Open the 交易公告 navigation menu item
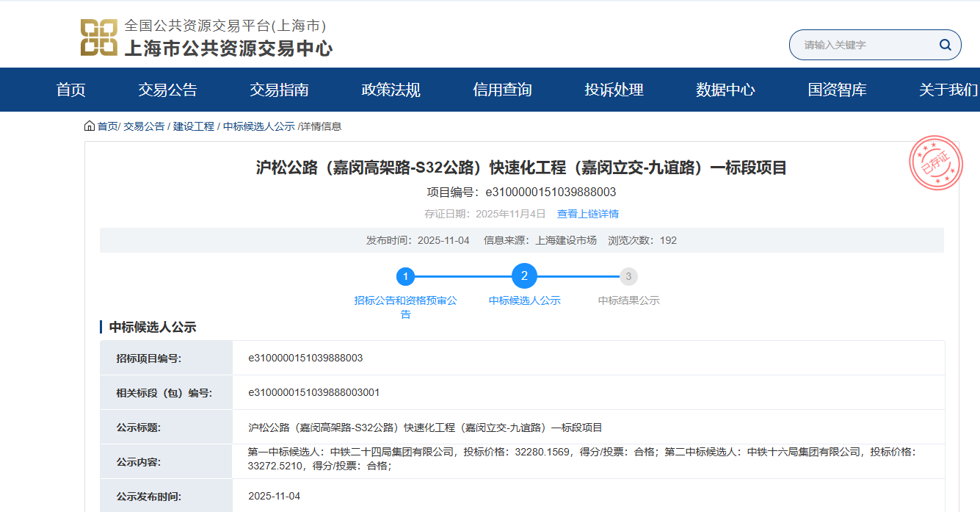Image resolution: width=980 pixels, height=512 pixels. tap(167, 90)
